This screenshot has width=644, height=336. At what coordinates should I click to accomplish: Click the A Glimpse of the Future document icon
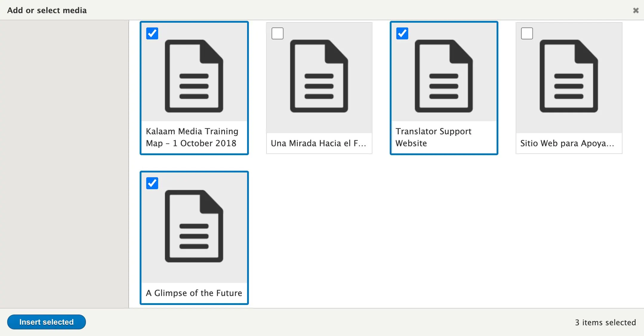(x=194, y=226)
